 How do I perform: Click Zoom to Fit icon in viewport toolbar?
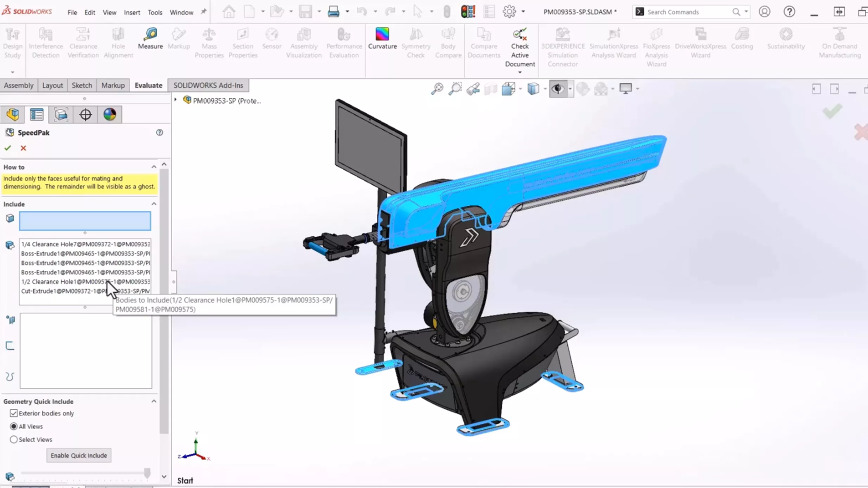(x=437, y=89)
